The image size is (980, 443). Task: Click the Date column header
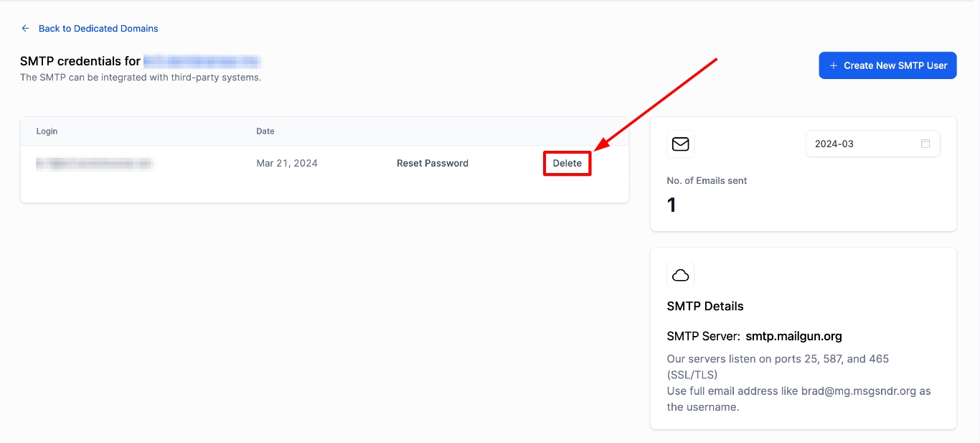[x=265, y=131]
